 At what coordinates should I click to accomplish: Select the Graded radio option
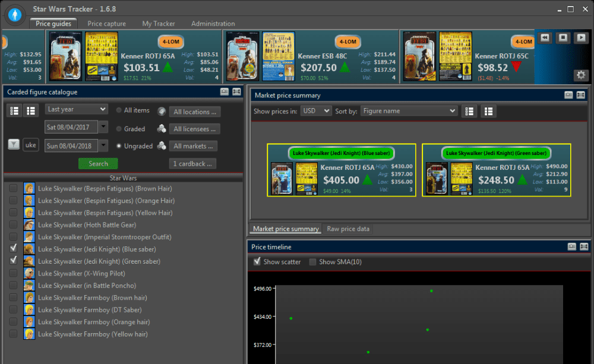coord(119,129)
